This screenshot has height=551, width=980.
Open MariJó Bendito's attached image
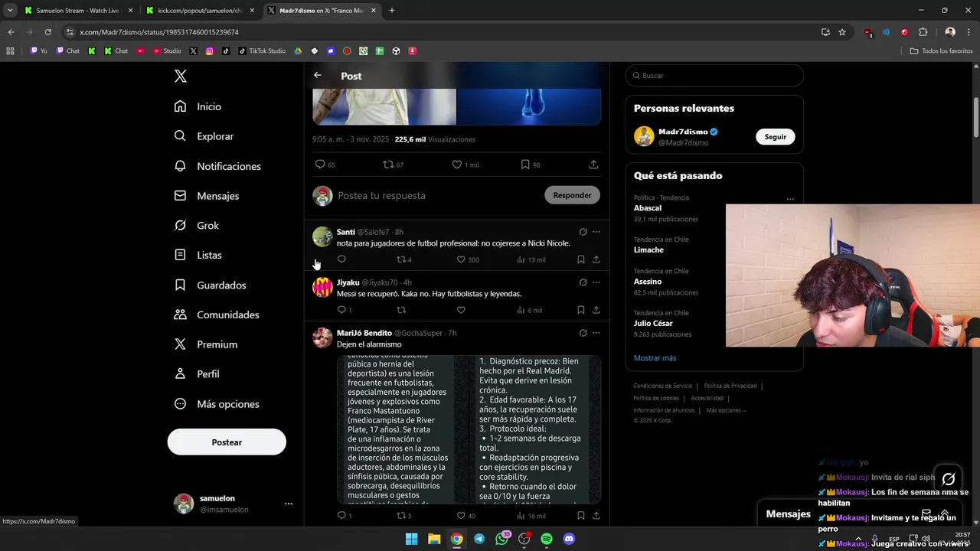point(469,429)
